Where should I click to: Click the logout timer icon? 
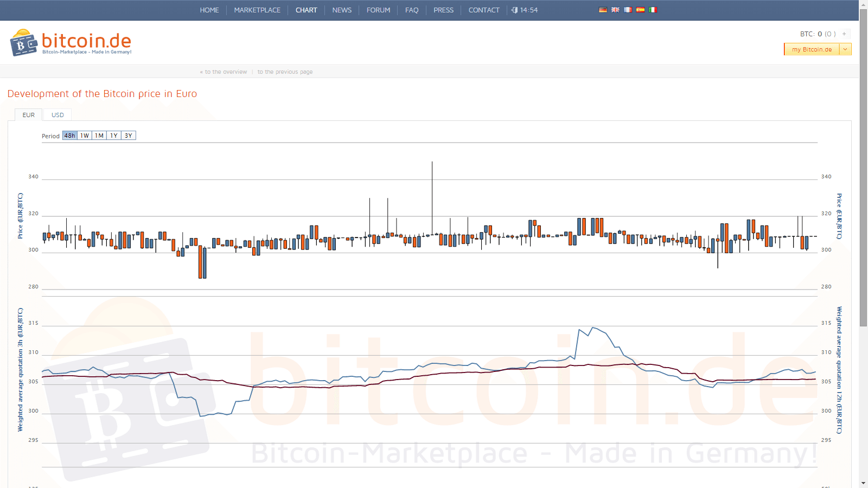(x=514, y=10)
